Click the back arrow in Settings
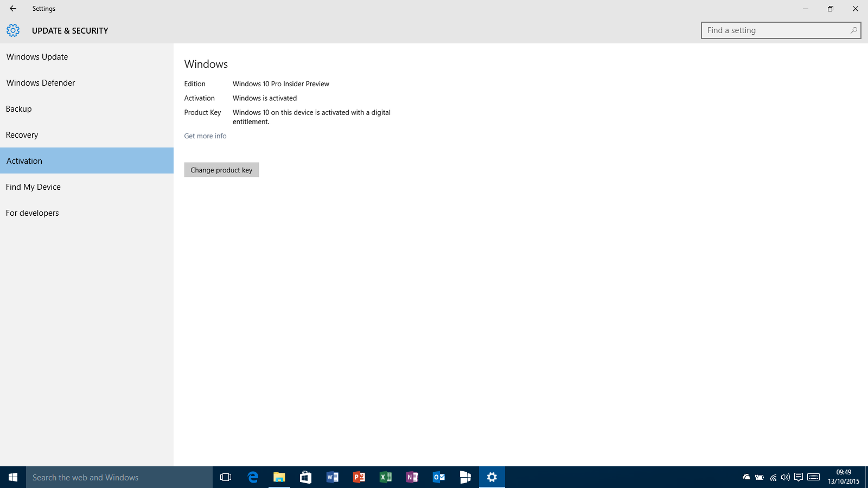This screenshot has width=868, height=488. (13, 9)
